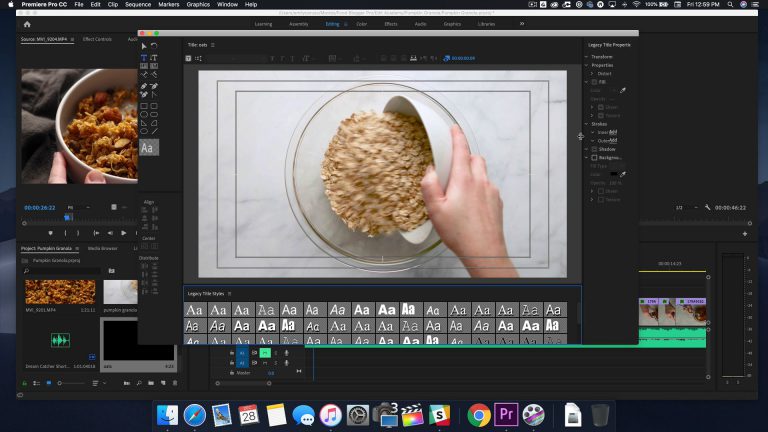The width and height of the screenshot is (768, 432).
Task: Toggle the green Mute button on track A1
Action: (265, 353)
